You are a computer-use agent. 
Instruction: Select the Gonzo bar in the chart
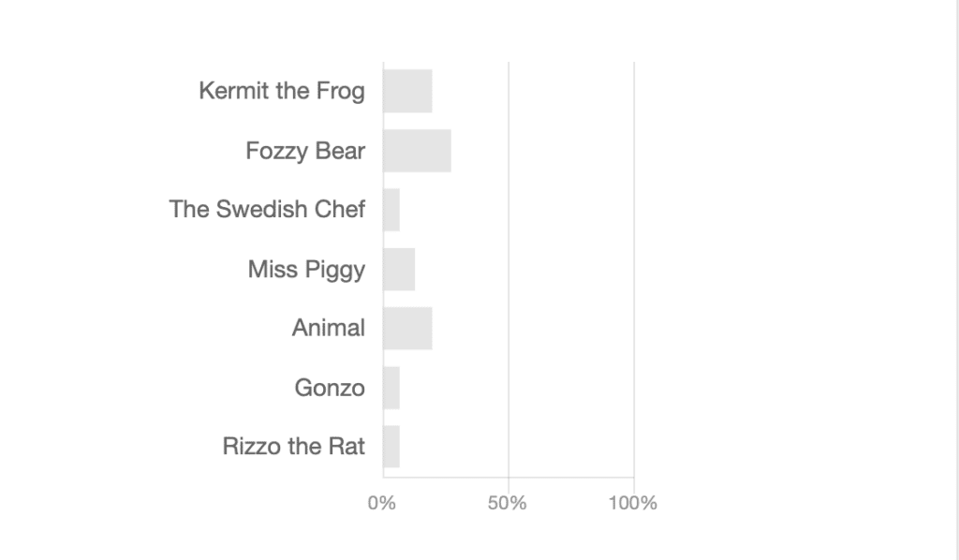(391, 388)
